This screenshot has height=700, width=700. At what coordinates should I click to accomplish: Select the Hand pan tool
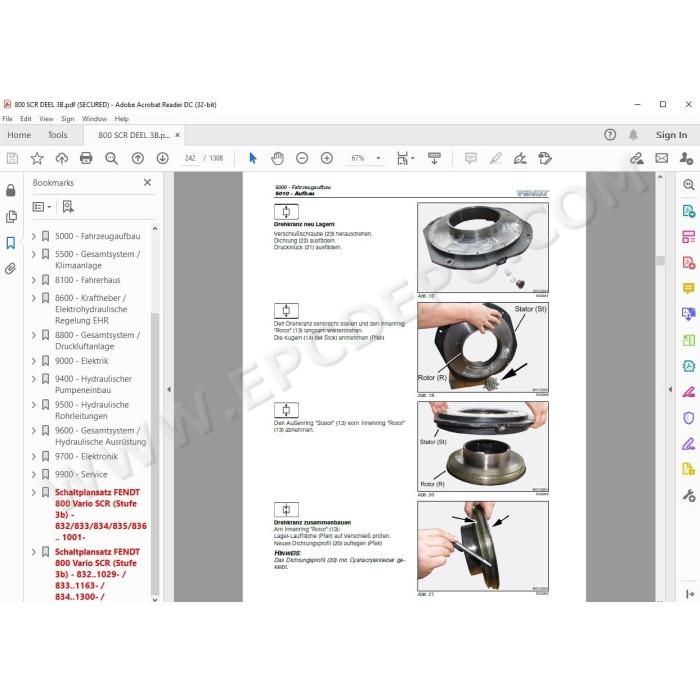[x=277, y=158]
